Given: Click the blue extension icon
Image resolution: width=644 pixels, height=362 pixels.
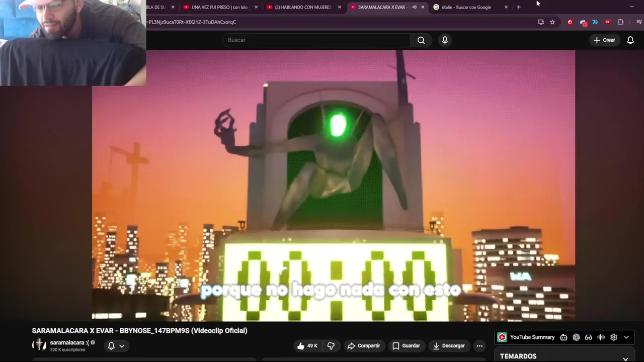Looking at the screenshot, I should coord(595,22).
